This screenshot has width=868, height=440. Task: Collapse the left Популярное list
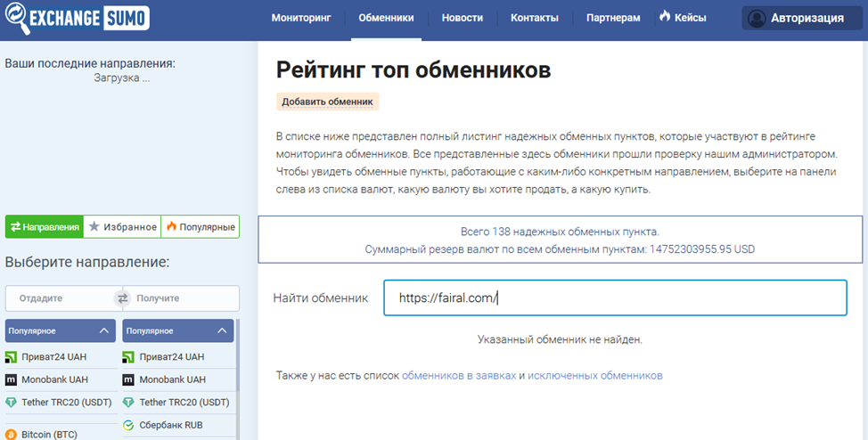[x=61, y=331]
